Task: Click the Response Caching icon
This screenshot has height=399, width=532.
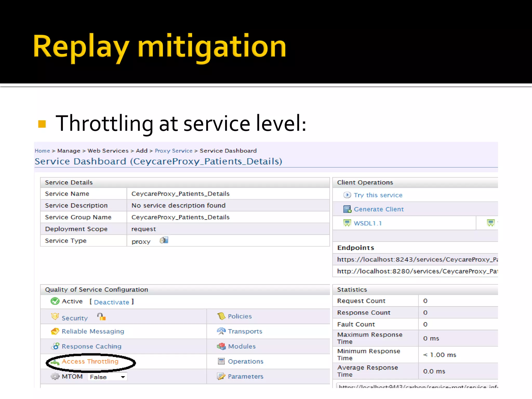Action: coord(55,346)
